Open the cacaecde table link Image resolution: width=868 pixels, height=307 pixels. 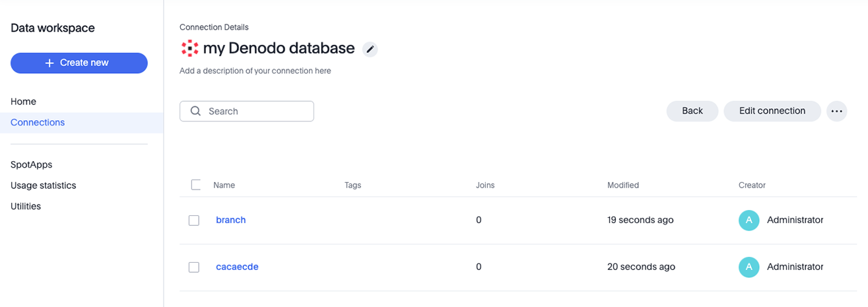pyautogui.click(x=237, y=267)
